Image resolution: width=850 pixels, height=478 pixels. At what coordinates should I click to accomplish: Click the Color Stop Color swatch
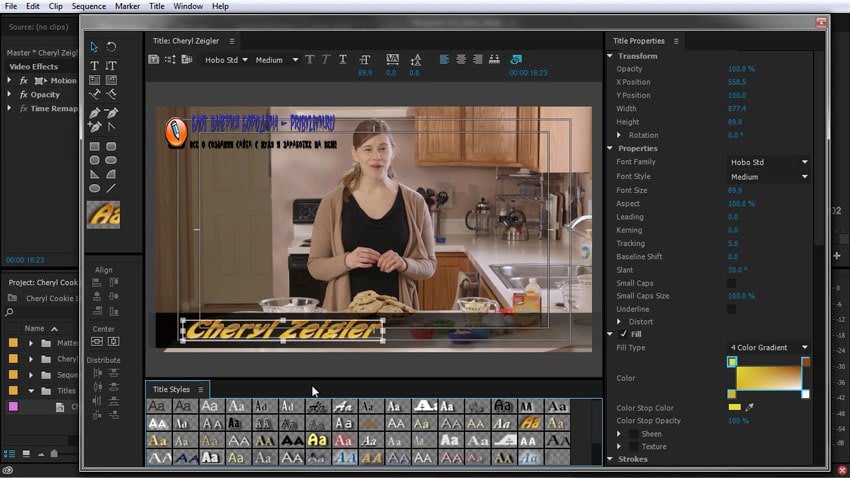click(734, 407)
